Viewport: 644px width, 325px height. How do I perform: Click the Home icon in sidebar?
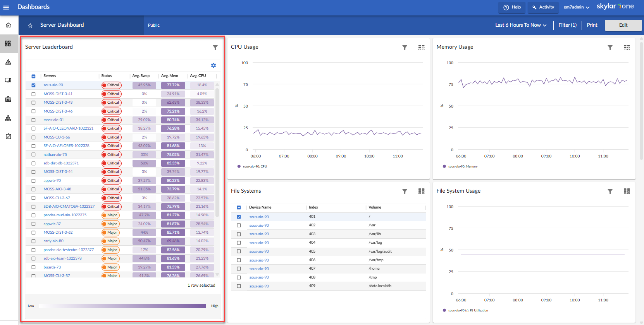coord(8,25)
